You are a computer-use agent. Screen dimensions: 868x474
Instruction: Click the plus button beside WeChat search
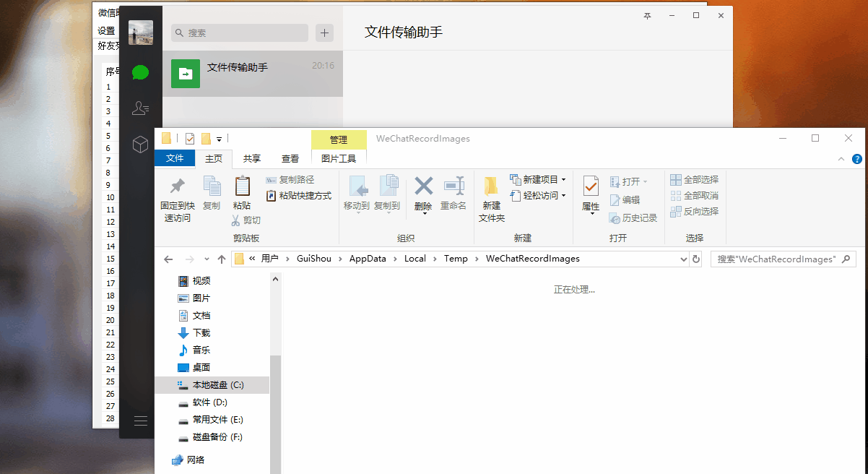coord(325,33)
